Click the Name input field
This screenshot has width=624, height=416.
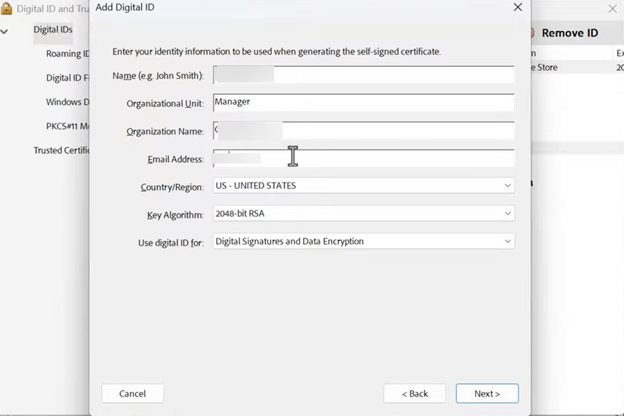coord(363,75)
